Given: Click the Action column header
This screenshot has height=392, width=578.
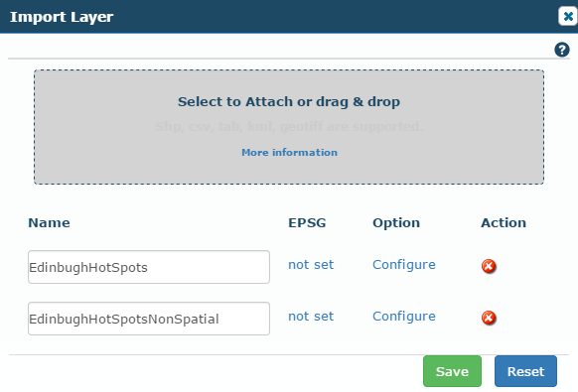Looking at the screenshot, I should pos(504,223).
